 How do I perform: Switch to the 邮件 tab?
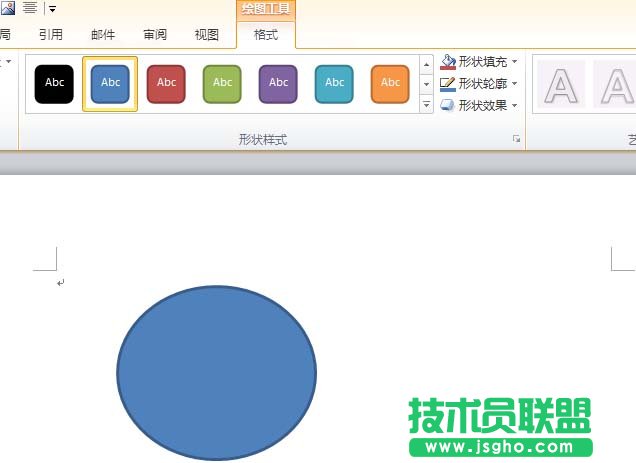[103, 34]
